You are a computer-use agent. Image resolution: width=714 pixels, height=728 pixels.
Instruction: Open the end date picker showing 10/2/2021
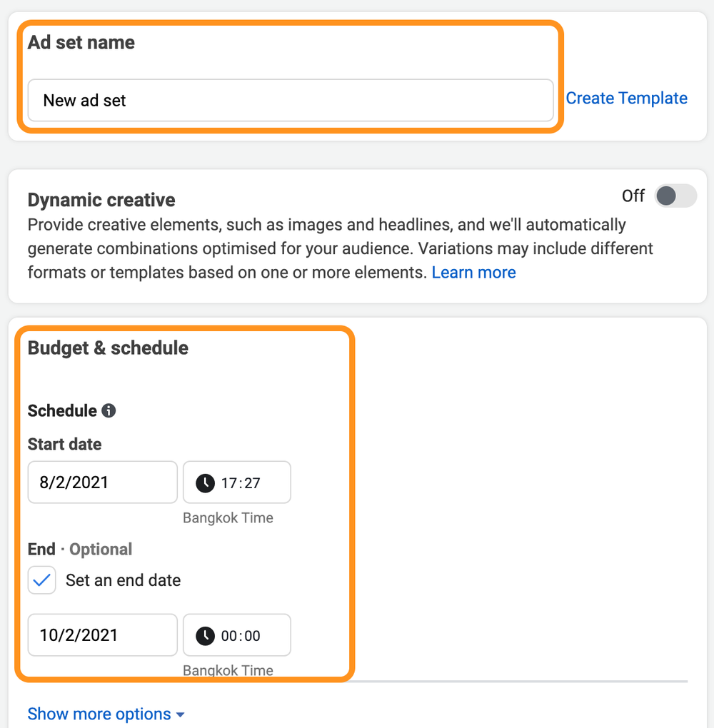(102, 635)
